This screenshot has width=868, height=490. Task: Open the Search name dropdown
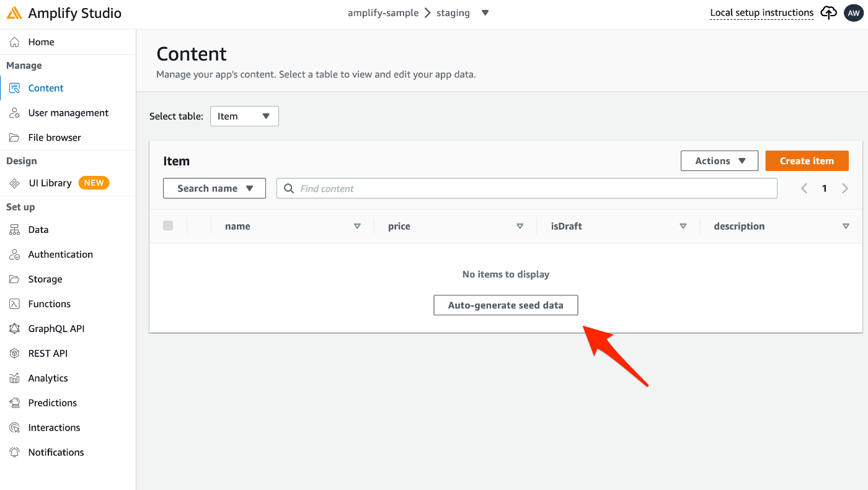pyautogui.click(x=215, y=188)
